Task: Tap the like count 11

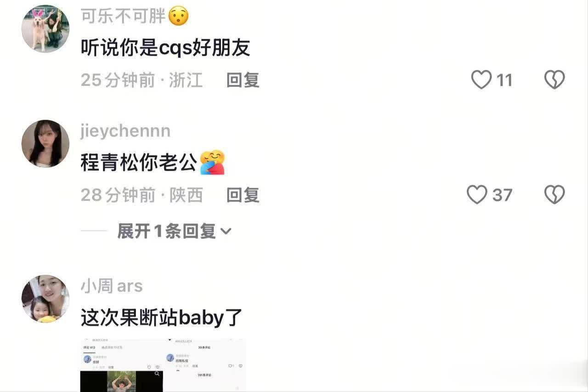Action: (x=504, y=80)
